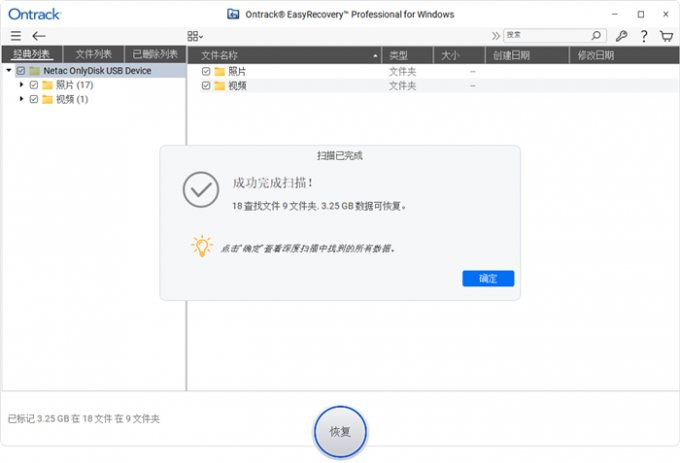Click the lightbulb tip icon in dialog
Image resolution: width=680 pixels, height=463 pixels.
tap(202, 246)
